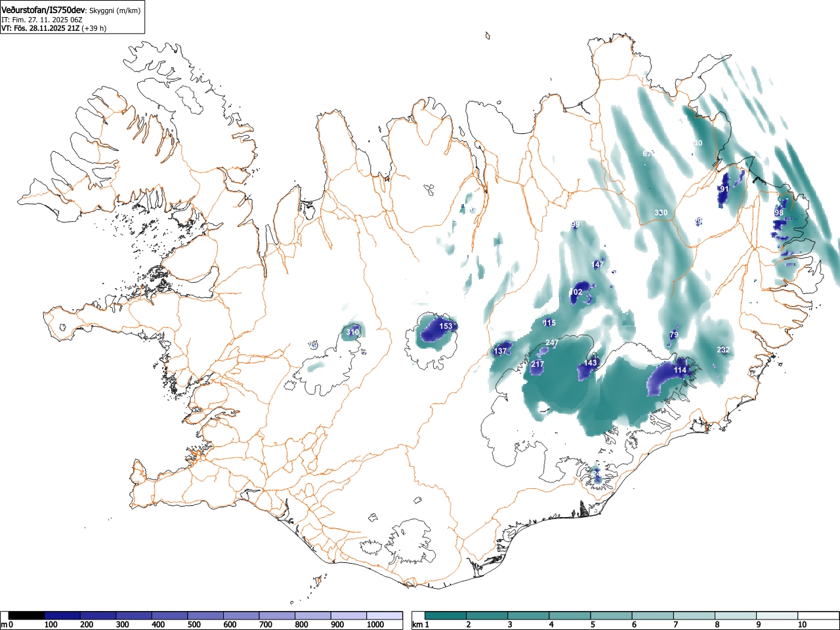Click the map value label 102

tap(576, 292)
